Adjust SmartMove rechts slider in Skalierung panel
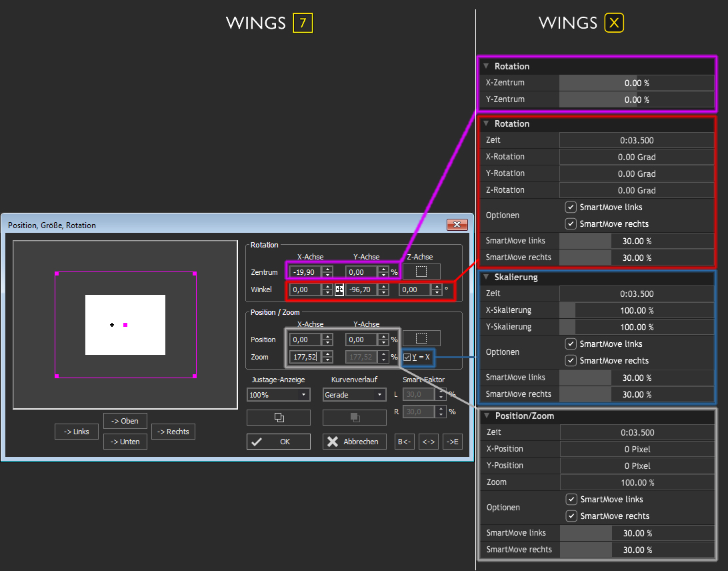728x571 pixels. click(637, 394)
